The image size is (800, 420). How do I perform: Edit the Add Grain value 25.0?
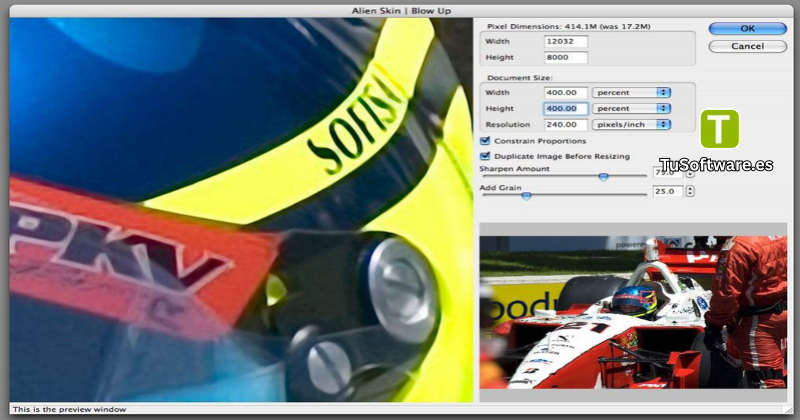tap(668, 191)
